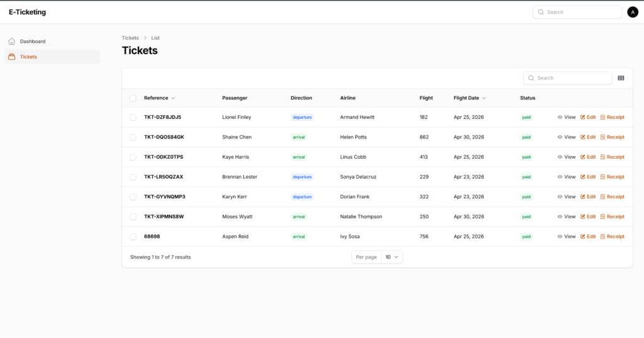Viewport: 644px width, 338px height.
Task: Click airline cell Sonya Delacruz
Action: tap(358, 177)
